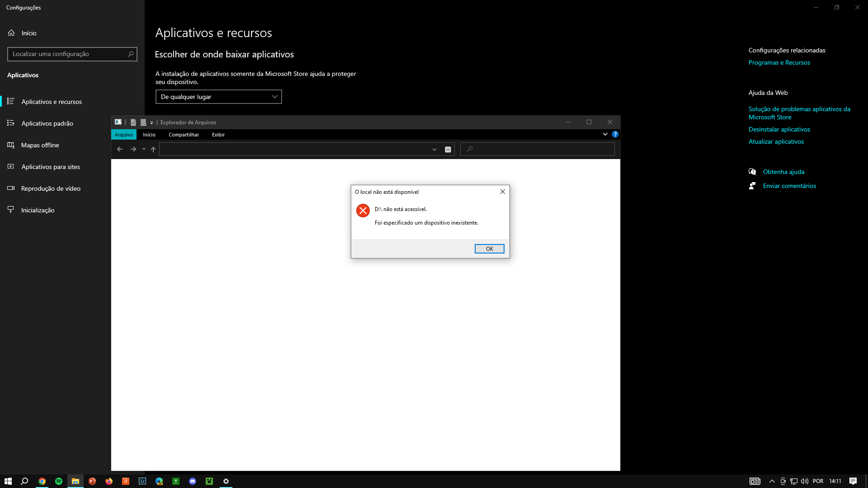Open Minecraft from taskbar
Viewport: 868px width, 488px height.
(x=209, y=481)
